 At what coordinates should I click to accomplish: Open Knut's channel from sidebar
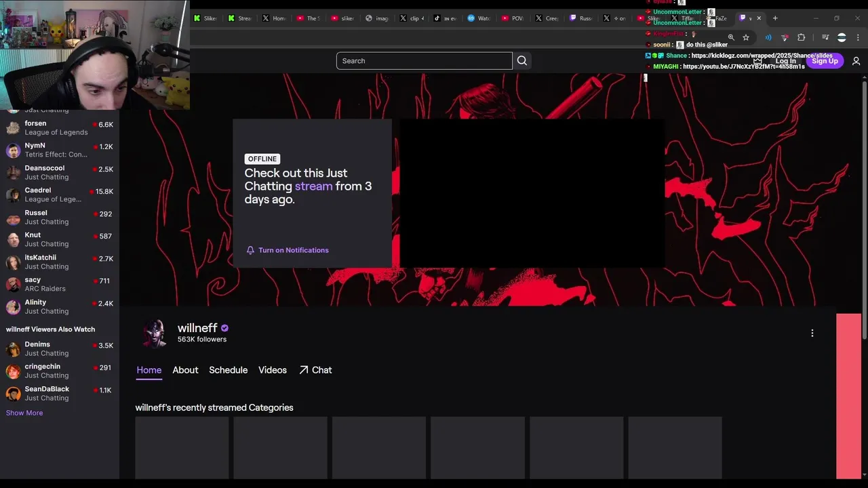(60, 239)
